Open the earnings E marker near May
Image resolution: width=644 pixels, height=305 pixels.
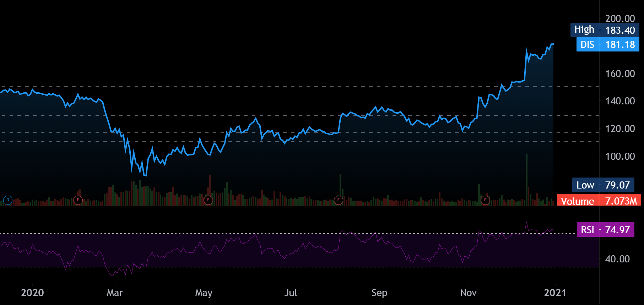click(x=208, y=200)
